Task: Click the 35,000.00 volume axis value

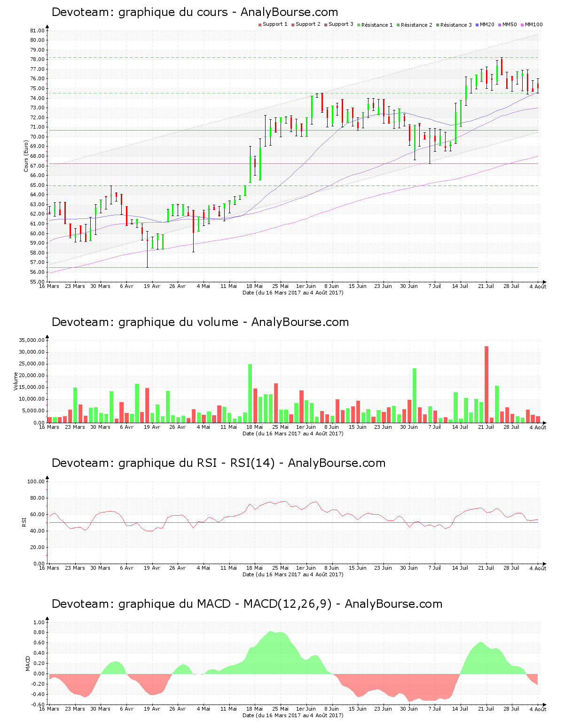Action: tap(32, 340)
